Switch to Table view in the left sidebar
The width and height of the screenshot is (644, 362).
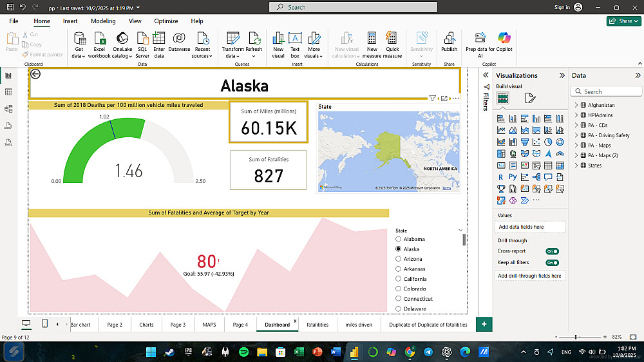point(8,92)
